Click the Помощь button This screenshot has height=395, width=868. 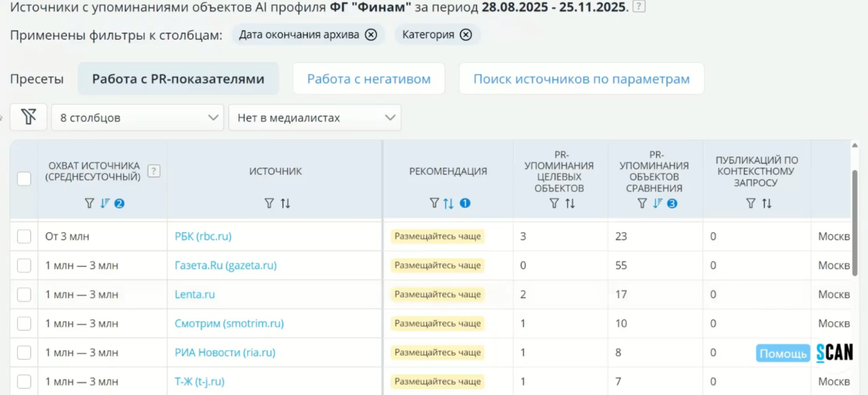782,353
